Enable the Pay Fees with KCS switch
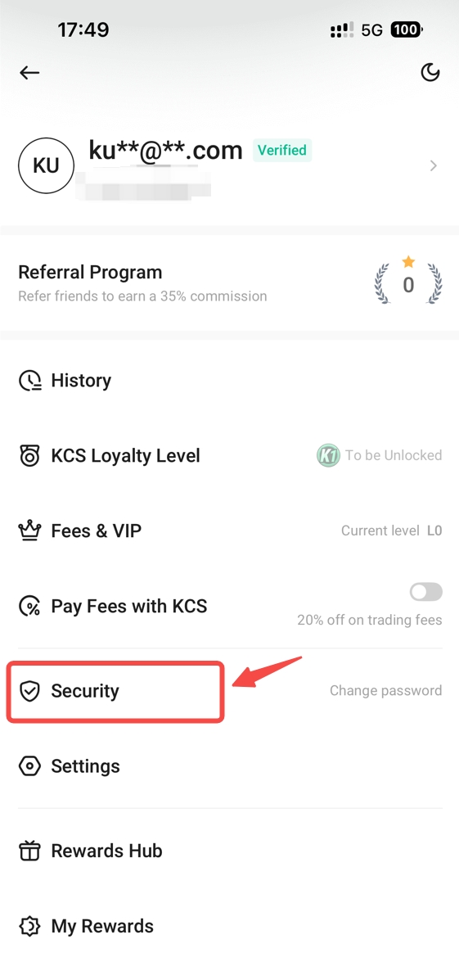459x980 pixels. point(426,592)
